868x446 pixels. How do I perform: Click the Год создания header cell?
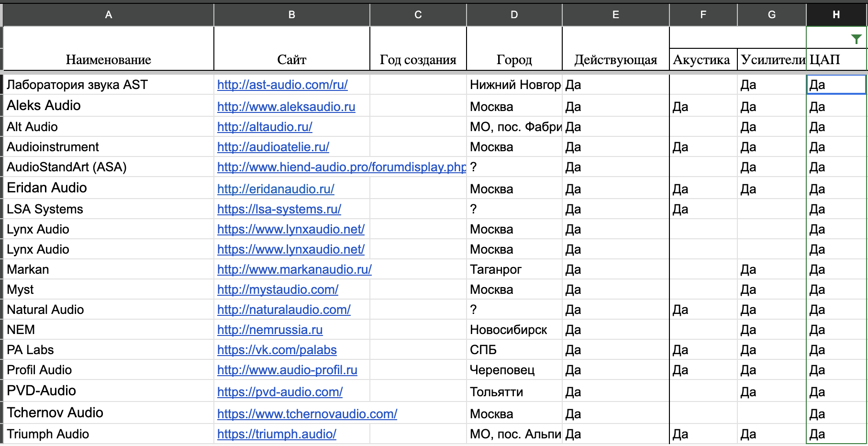coord(418,59)
